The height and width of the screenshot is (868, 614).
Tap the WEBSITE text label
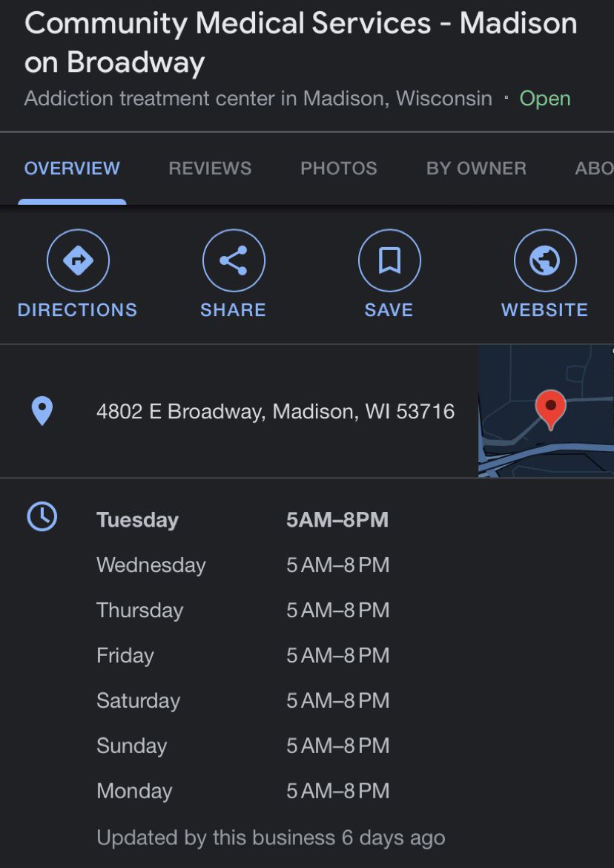coord(545,310)
